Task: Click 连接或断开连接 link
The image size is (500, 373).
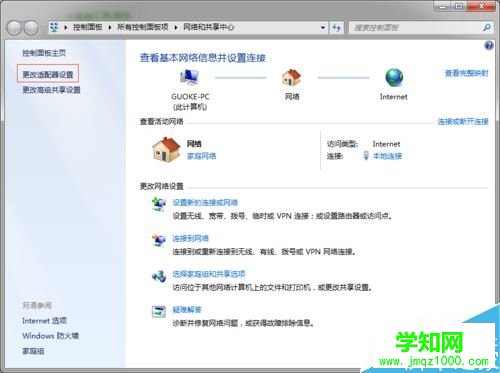Action: coord(463,122)
